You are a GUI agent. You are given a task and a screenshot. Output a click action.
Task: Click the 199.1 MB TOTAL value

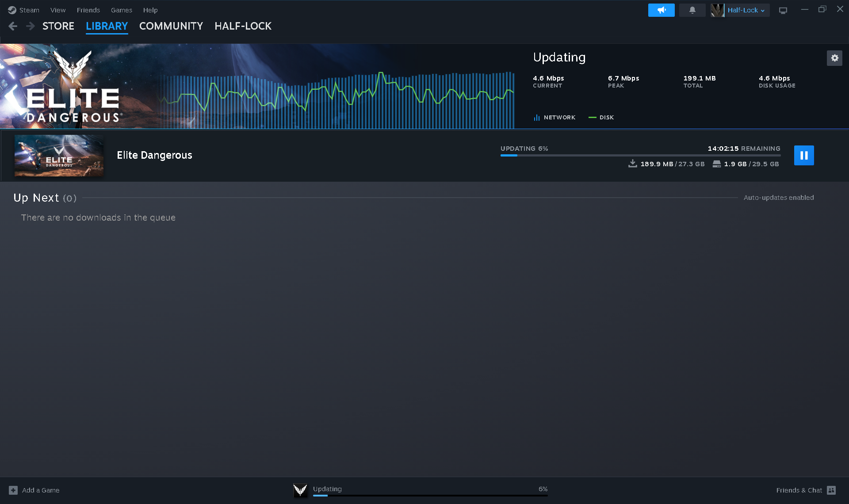click(x=700, y=78)
